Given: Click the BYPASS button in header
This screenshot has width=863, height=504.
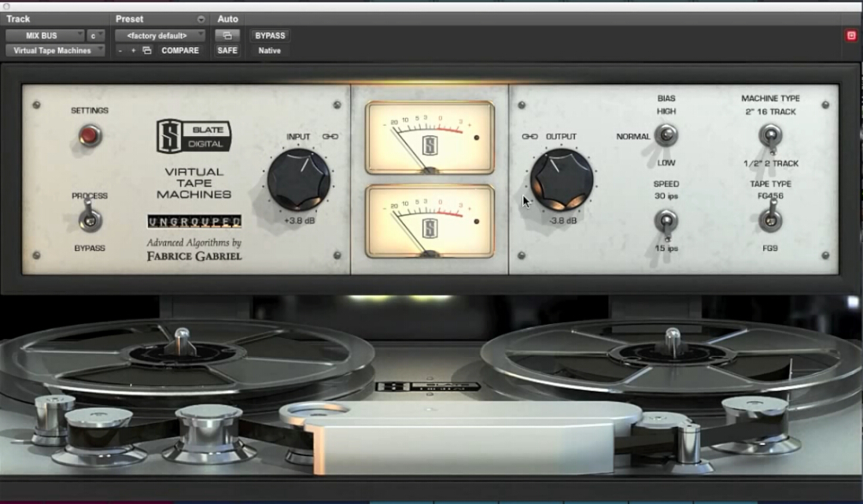Looking at the screenshot, I should pyautogui.click(x=271, y=35).
